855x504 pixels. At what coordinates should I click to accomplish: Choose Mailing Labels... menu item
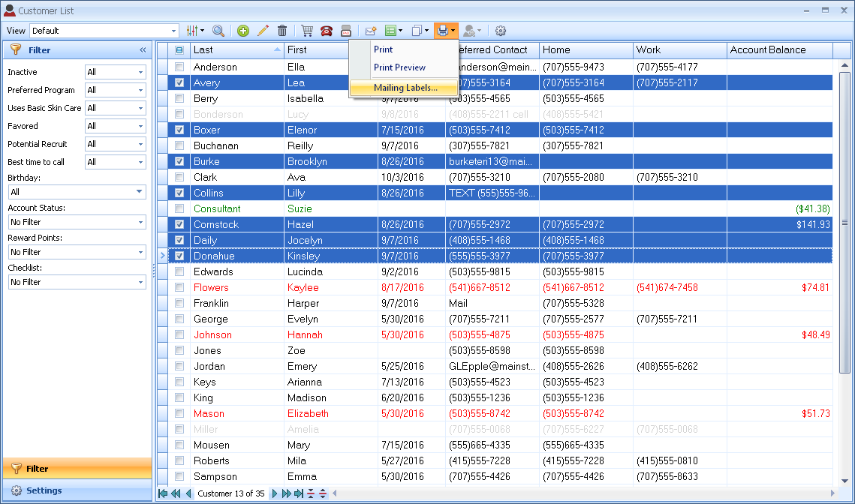[404, 88]
